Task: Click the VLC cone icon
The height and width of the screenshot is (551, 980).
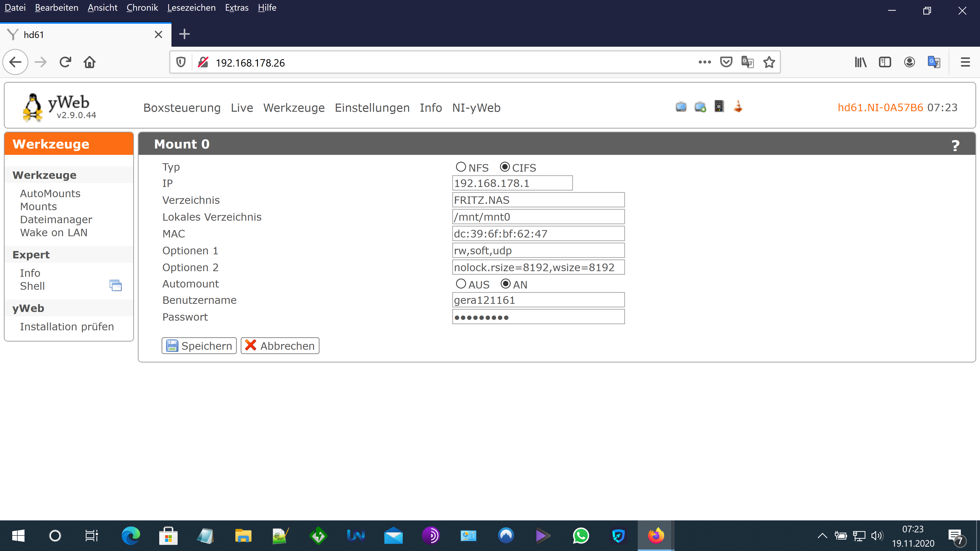Action: coord(738,106)
